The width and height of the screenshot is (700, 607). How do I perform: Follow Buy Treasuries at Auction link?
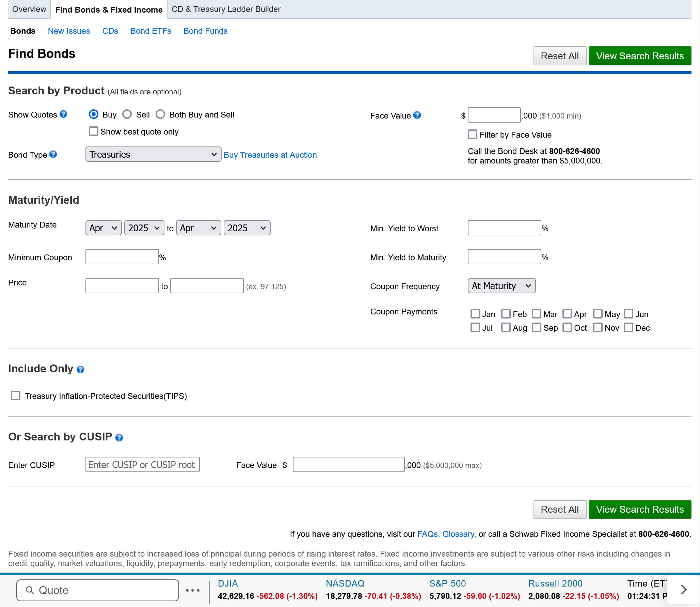pos(270,155)
